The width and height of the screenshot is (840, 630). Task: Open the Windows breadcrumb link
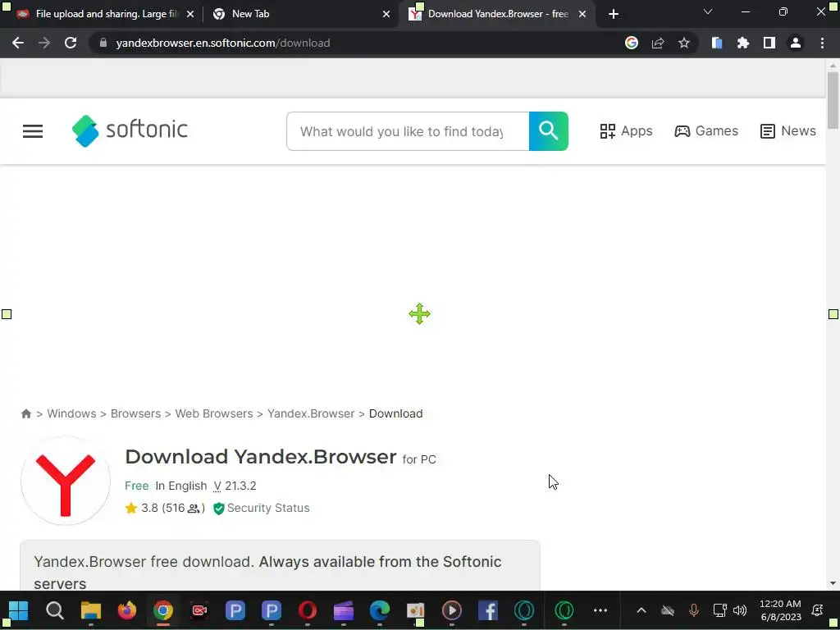click(x=71, y=413)
